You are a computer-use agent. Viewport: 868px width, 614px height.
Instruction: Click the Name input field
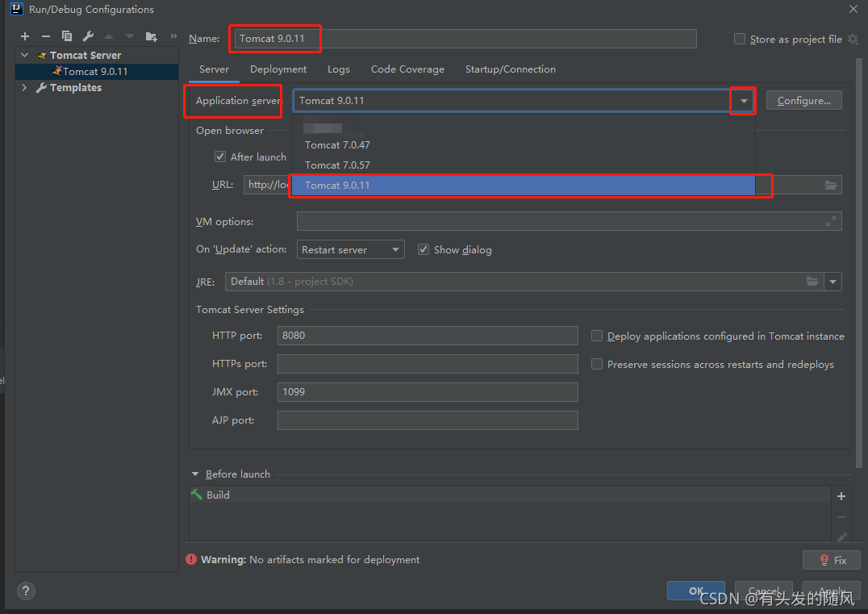[x=465, y=39]
